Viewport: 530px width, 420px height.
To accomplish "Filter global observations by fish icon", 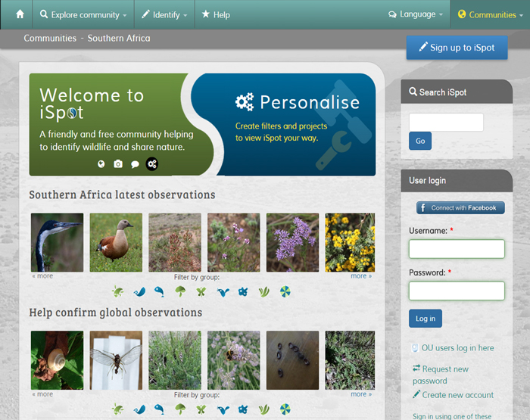I will [159, 409].
